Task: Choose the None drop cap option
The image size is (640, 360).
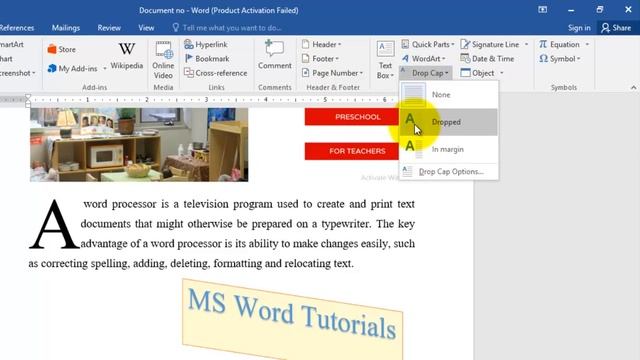Action: [x=449, y=95]
